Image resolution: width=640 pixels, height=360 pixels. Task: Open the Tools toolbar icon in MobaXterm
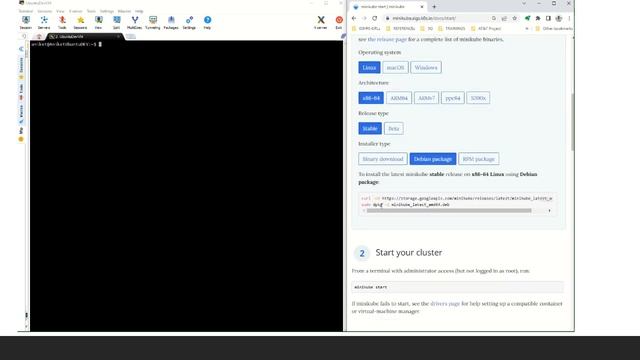coord(62,22)
